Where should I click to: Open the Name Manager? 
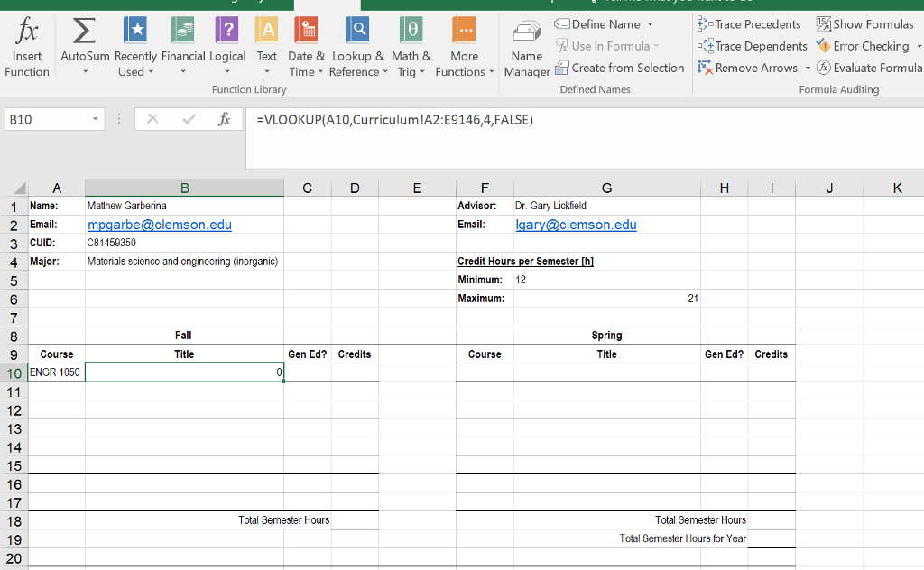coord(527,45)
